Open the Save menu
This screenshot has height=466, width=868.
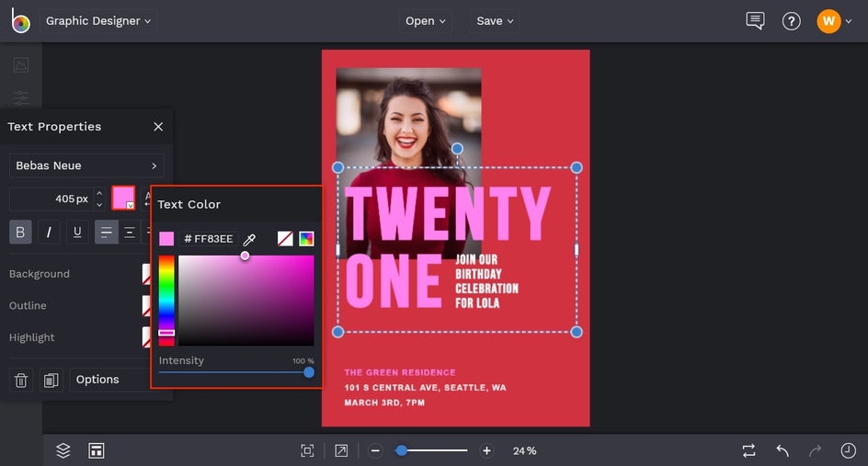point(495,21)
